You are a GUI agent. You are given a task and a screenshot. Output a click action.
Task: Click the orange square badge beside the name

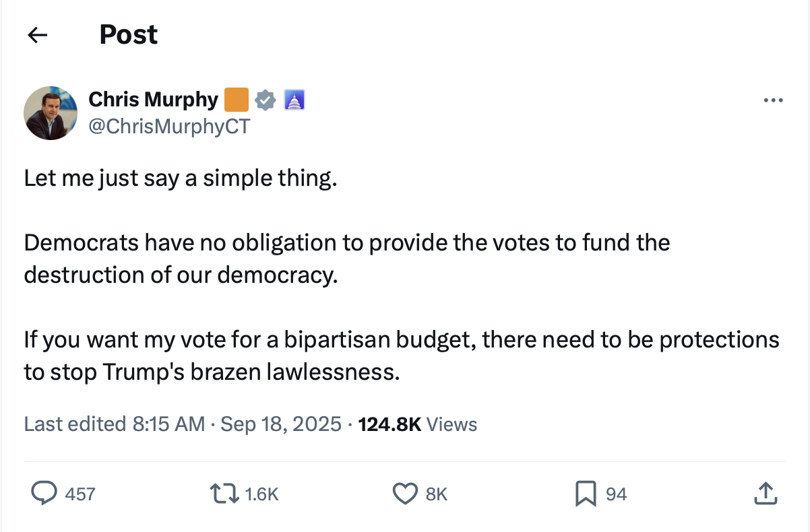click(236, 100)
